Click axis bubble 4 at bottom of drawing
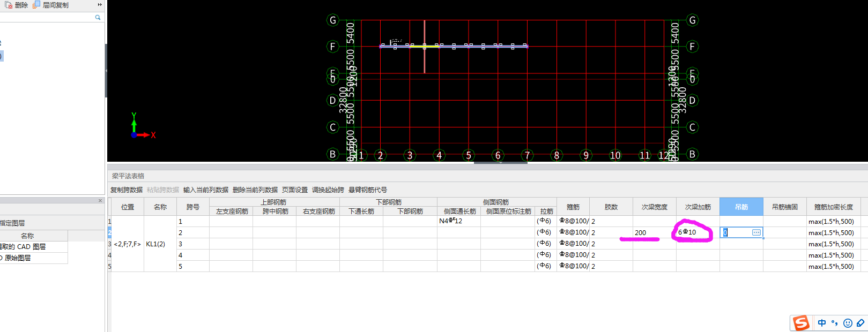 tap(439, 155)
